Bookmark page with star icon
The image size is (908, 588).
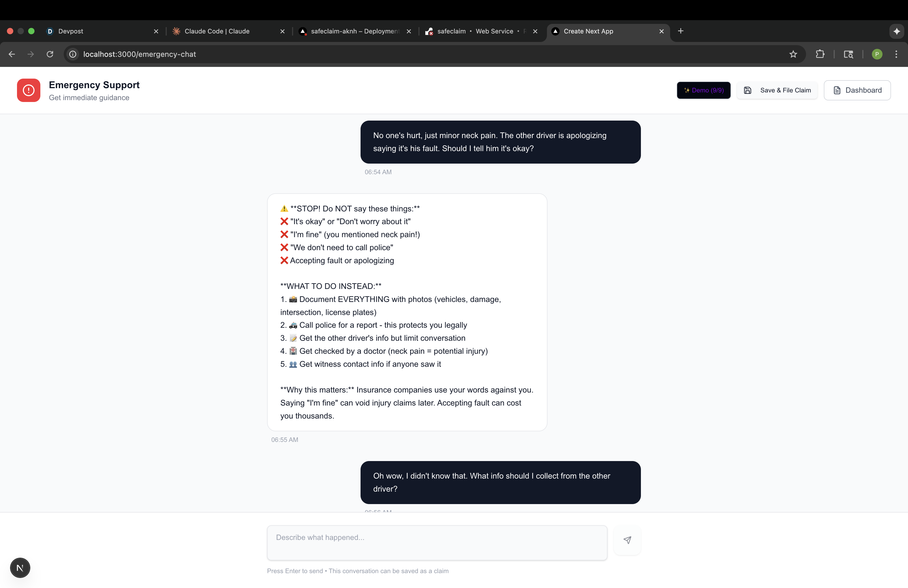(x=793, y=54)
